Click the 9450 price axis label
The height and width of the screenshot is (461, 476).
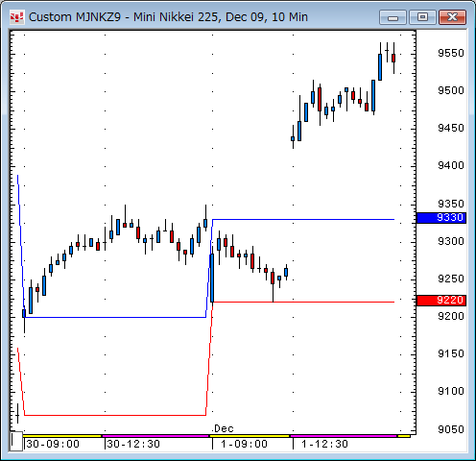(x=451, y=128)
